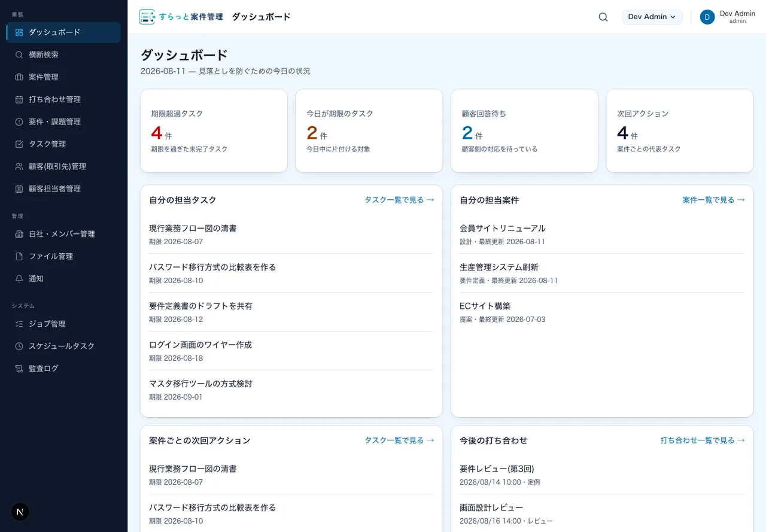Click the すらっと案件管理 logo icon
The image size is (766, 532).
(x=147, y=17)
